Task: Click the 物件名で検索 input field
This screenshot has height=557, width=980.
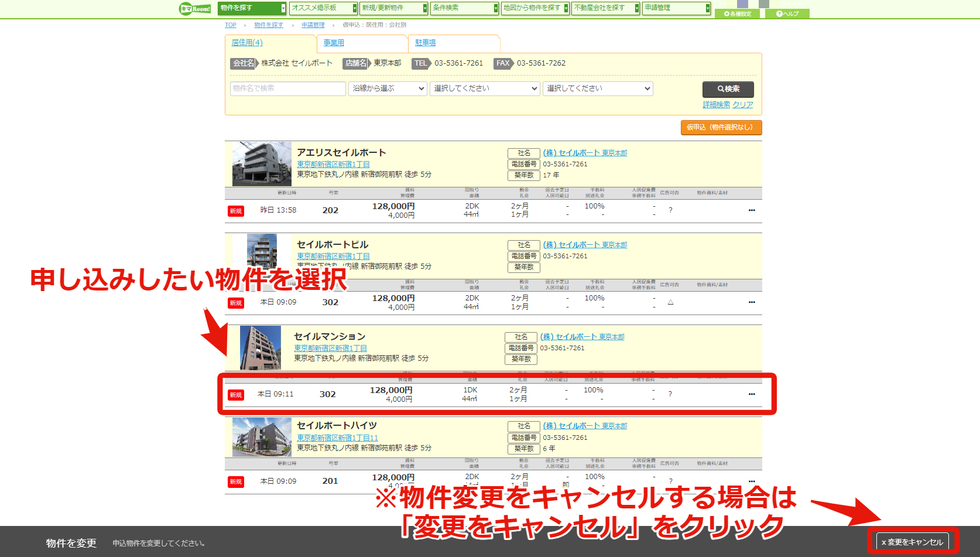Action: pyautogui.click(x=287, y=88)
